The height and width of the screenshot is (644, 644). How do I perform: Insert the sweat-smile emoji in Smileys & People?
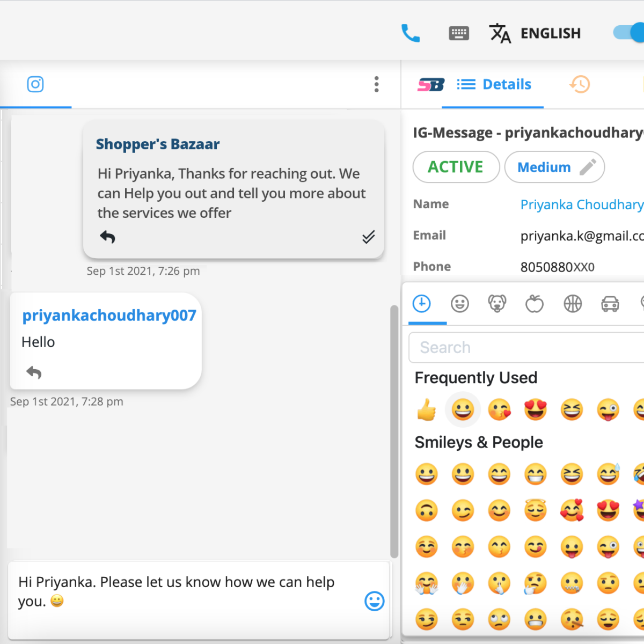pos(608,474)
